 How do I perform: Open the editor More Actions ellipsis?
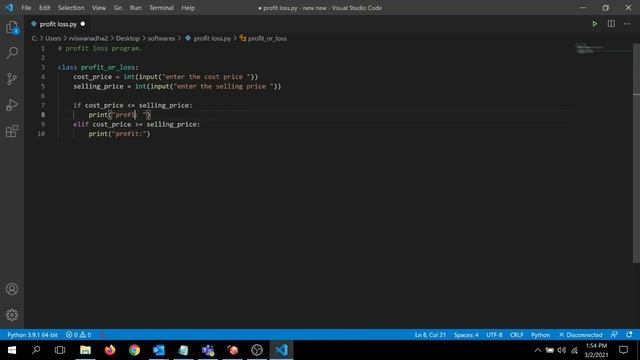click(627, 24)
